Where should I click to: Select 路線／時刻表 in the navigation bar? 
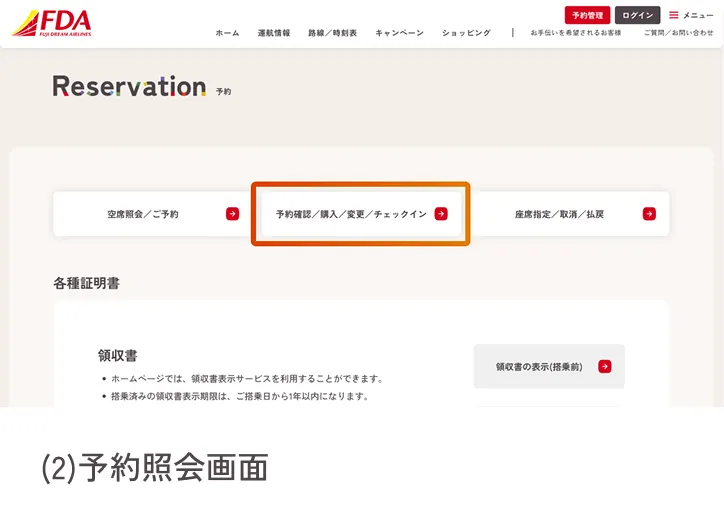point(332,33)
